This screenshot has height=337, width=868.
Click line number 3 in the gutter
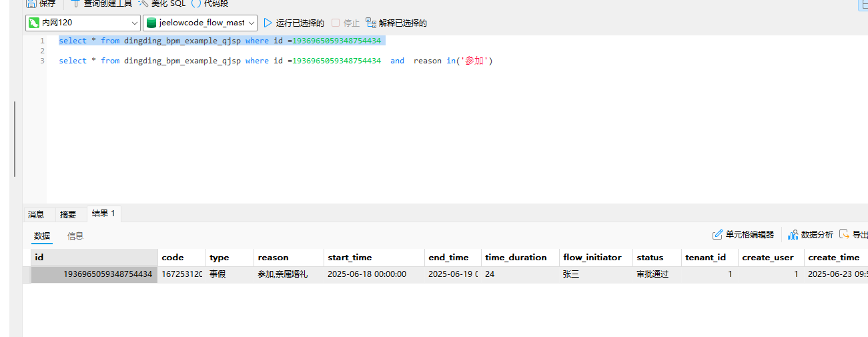pos(42,61)
